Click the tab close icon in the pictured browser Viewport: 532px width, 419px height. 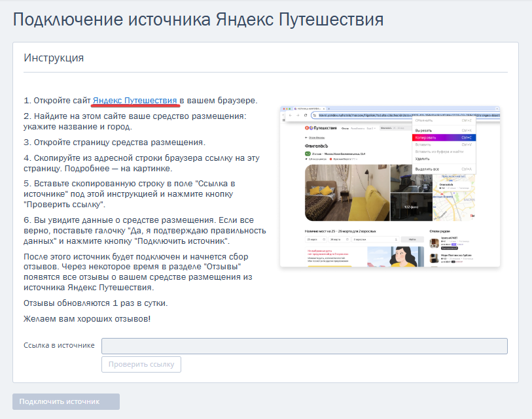coord(324,109)
